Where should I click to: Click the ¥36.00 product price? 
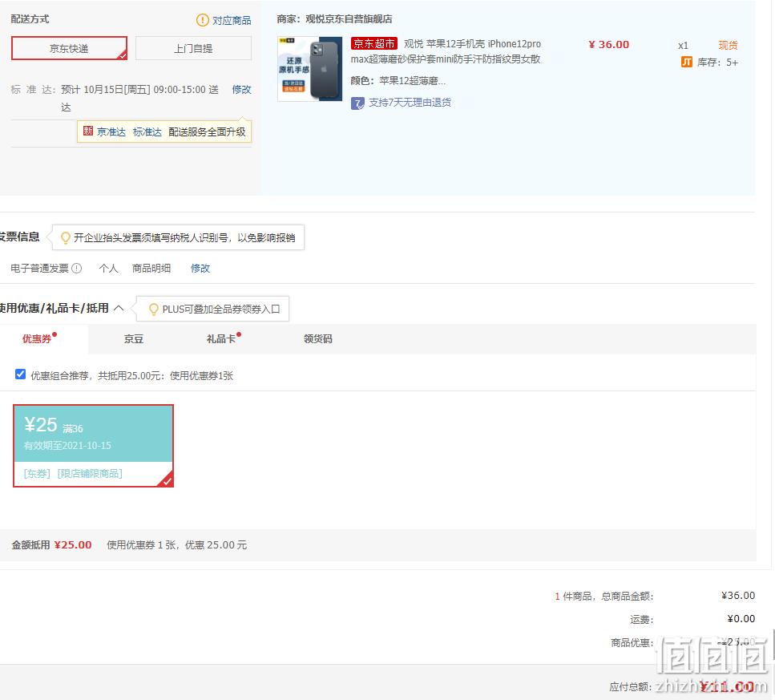pyautogui.click(x=609, y=44)
